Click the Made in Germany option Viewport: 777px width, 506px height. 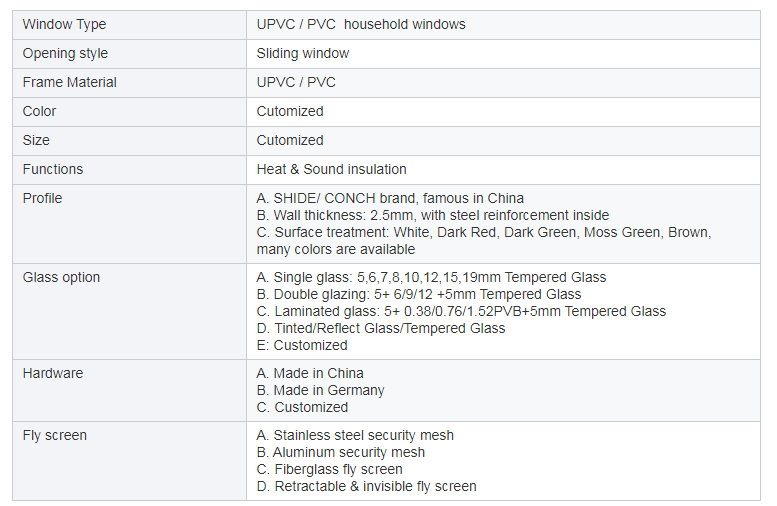(321, 391)
